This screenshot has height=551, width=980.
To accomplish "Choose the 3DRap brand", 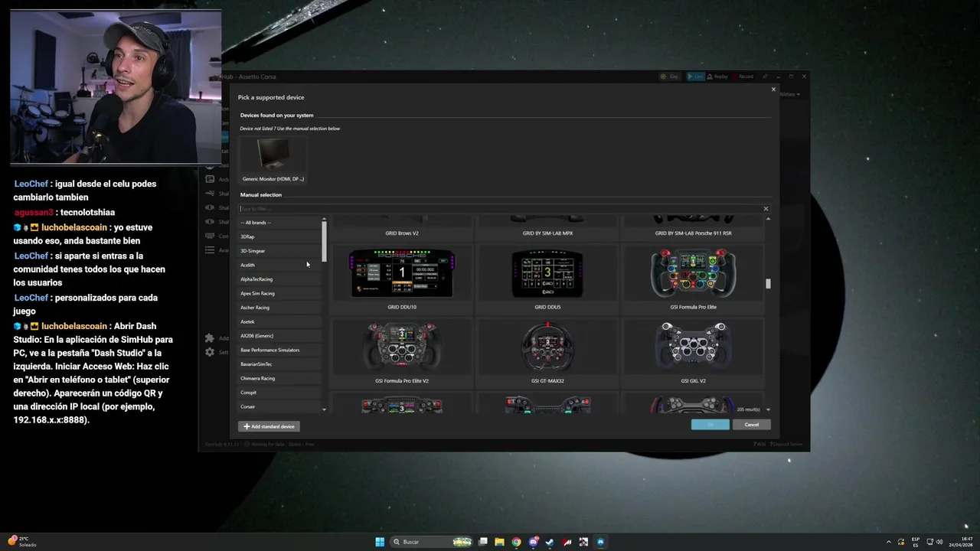I will (x=280, y=236).
